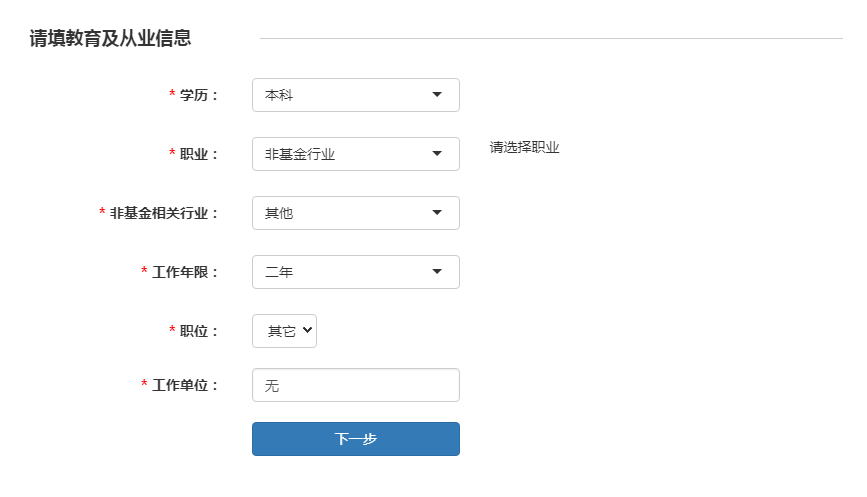Focus the 工作单位 text field containing 无
The width and height of the screenshot is (867, 497).
(356, 385)
